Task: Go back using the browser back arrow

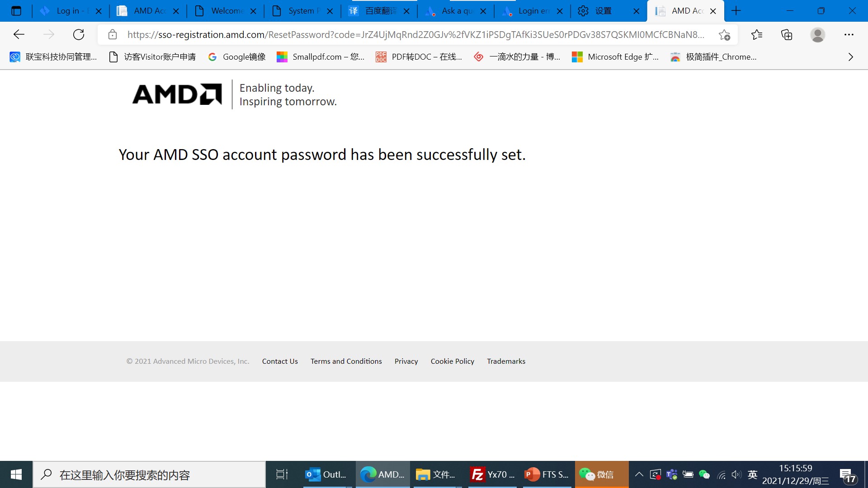Action: (x=19, y=34)
